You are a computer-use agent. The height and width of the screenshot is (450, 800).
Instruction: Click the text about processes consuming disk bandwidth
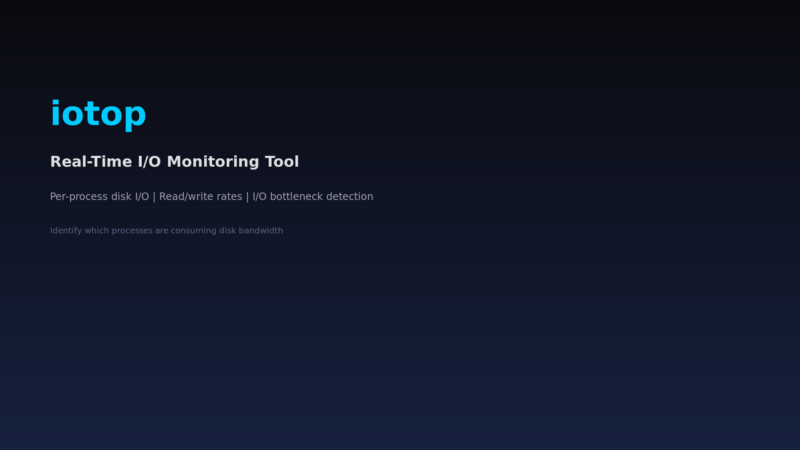click(166, 231)
